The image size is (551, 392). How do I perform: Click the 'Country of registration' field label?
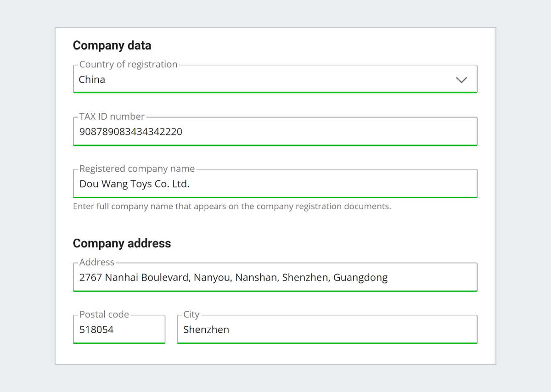click(128, 64)
